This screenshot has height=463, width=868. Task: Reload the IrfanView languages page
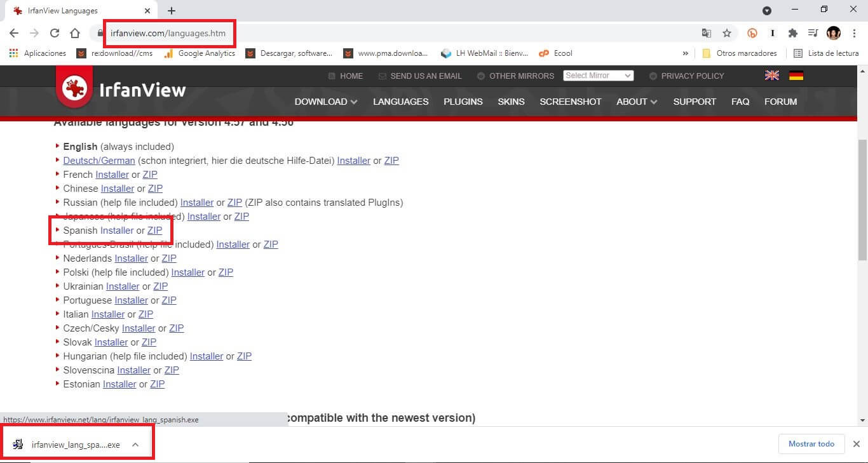[x=55, y=33]
